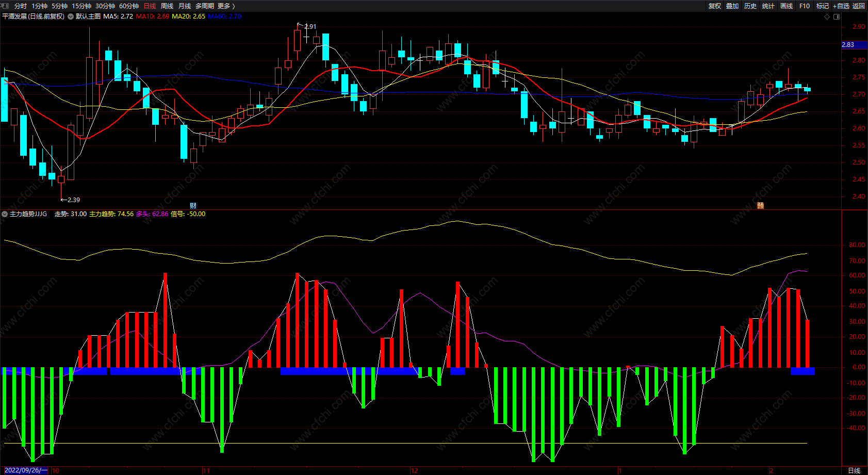868x475 pixels.
Task: Select the 5分钟 period tab
Action: coord(59,6)
